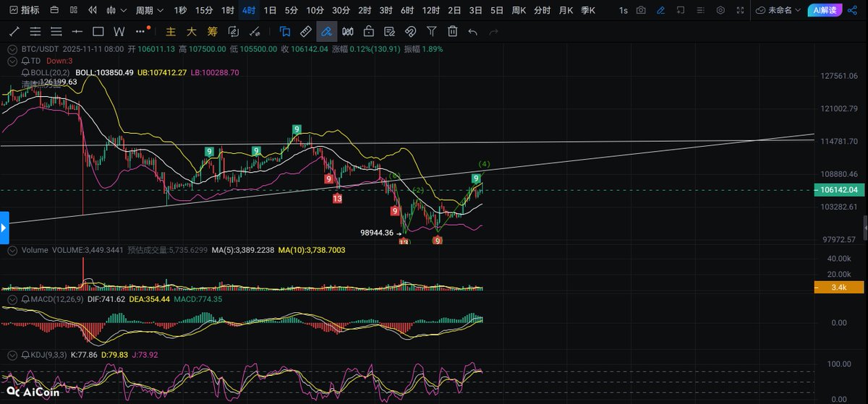The height and width of the screenshot is (404, 868).
Task: Click the trend line icon with arrows
Action: tap(254, 31)
